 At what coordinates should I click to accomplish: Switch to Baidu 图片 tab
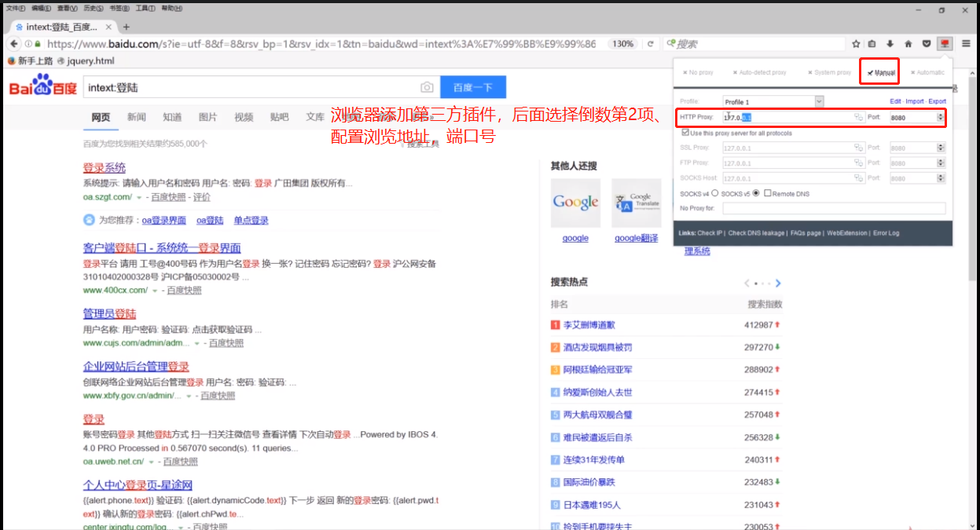pyautogui.click(x=208, y=117)
